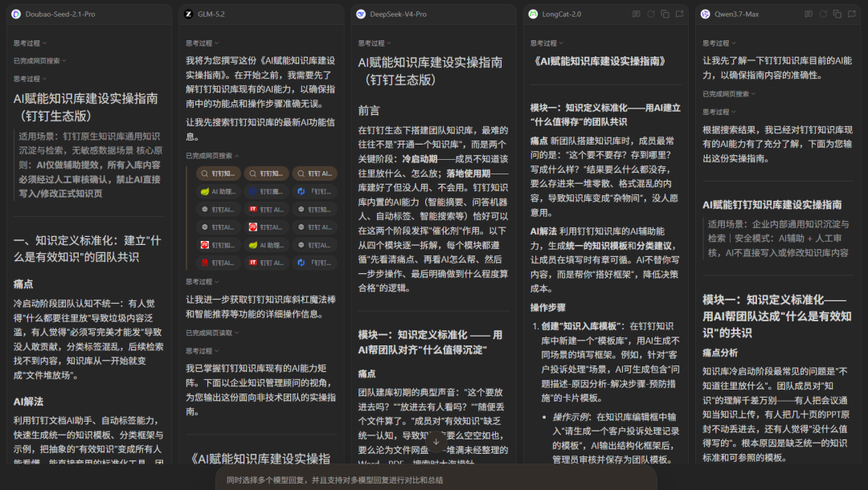Expand 已完成网页搜索 in the Qwen3.7-Max panel
Viewport: 868px width, 490px height.
[x=729, y=94]
